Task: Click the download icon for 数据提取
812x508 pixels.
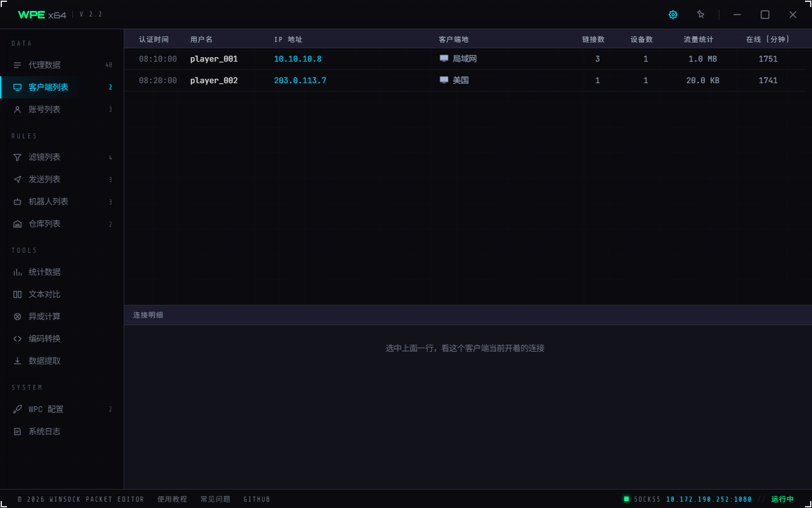Action: click(x=17, y=361)
